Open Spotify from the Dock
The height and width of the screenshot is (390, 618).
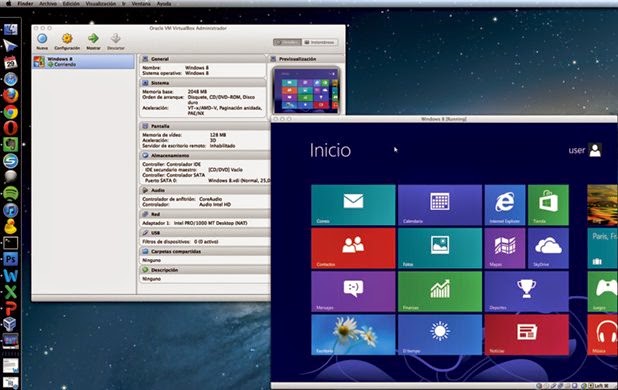pyautogui.click(x=11, y=194)
